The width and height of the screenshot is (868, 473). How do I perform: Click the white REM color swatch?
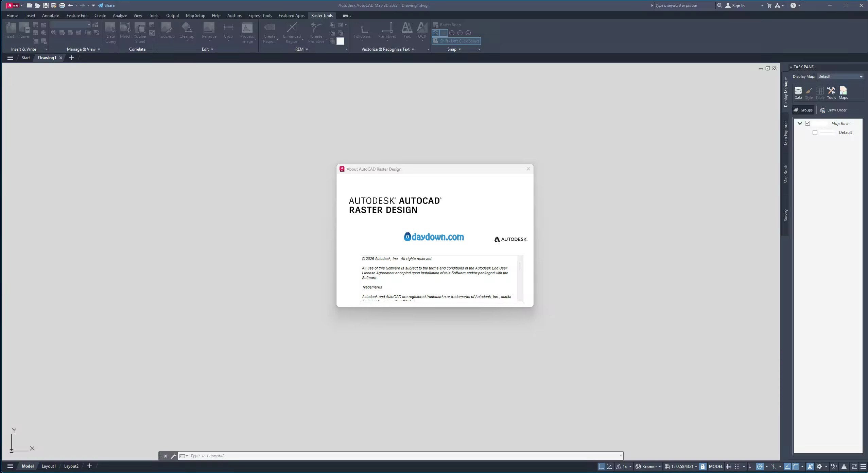pyautogui.click(x=340, y=41)
